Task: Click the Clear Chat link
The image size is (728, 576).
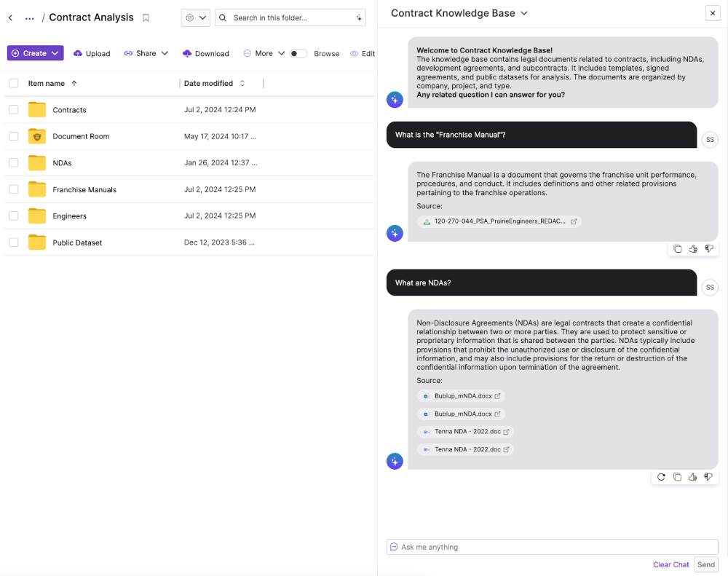Action: 670,564
